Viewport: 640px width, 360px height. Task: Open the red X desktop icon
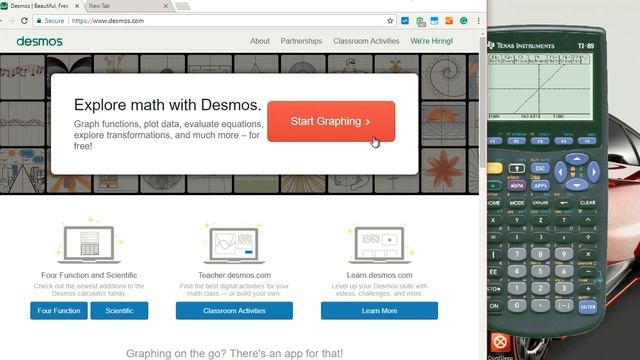tap(500, 343)
